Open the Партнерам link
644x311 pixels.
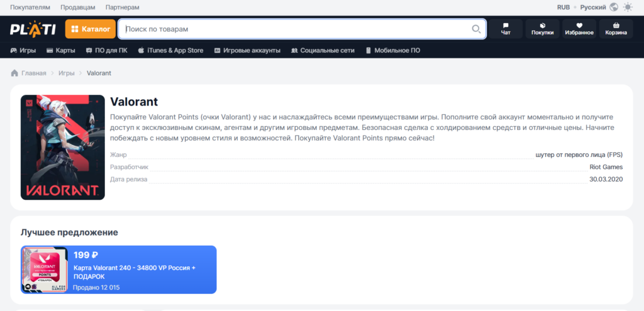point(123,8)
